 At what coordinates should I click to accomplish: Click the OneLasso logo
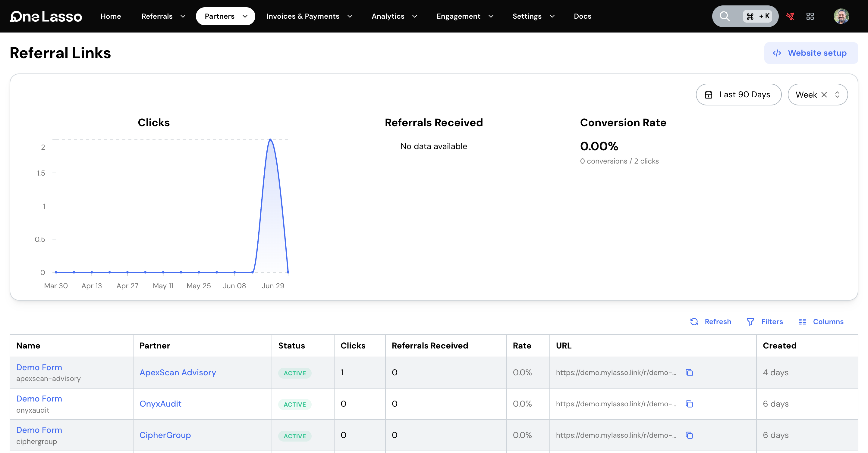[x=46, y=16]
